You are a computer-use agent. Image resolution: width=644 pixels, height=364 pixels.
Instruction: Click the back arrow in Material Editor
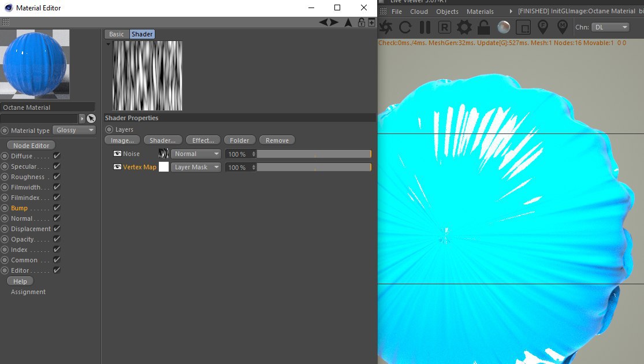tap(323, 23)
